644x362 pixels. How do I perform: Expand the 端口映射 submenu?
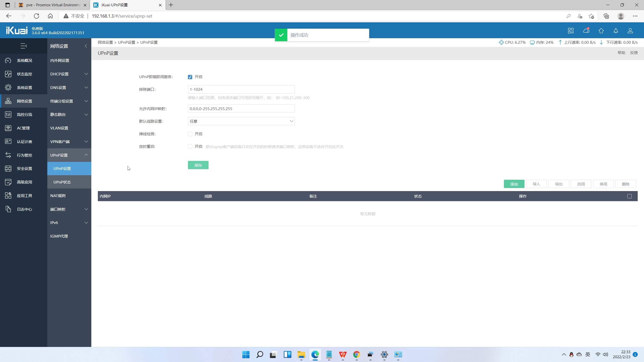click(69, 209)
